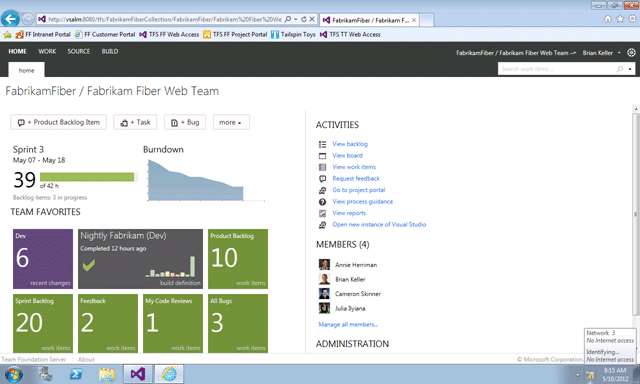Select the FabrikamFiber browser tab
640x384 pixels.
pyautogui.click(x=369, y=20)
